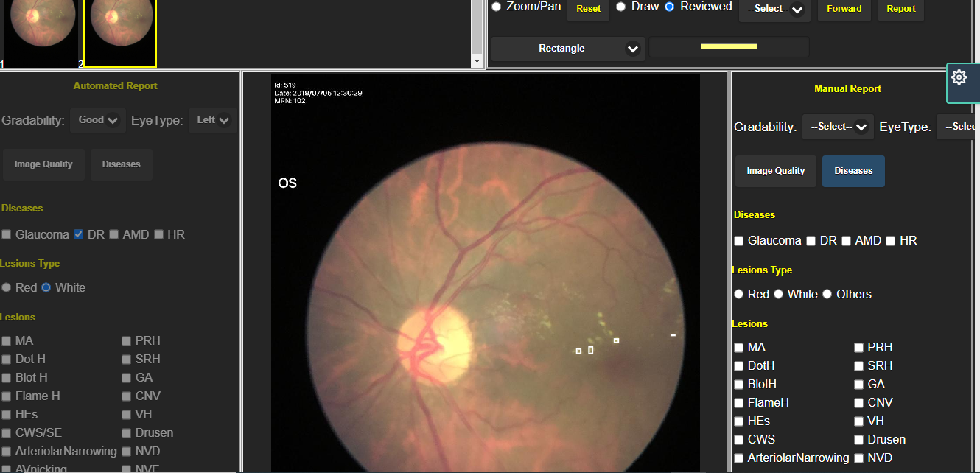Switch to Automated Report Diseases tab
980x473 pixels.
[121, 164]
